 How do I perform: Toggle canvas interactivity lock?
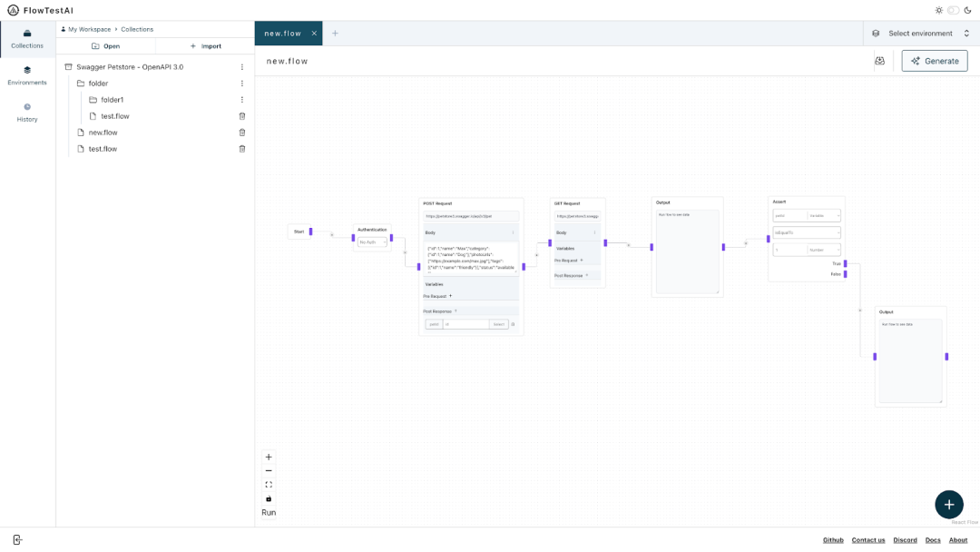tap(269, 498)
